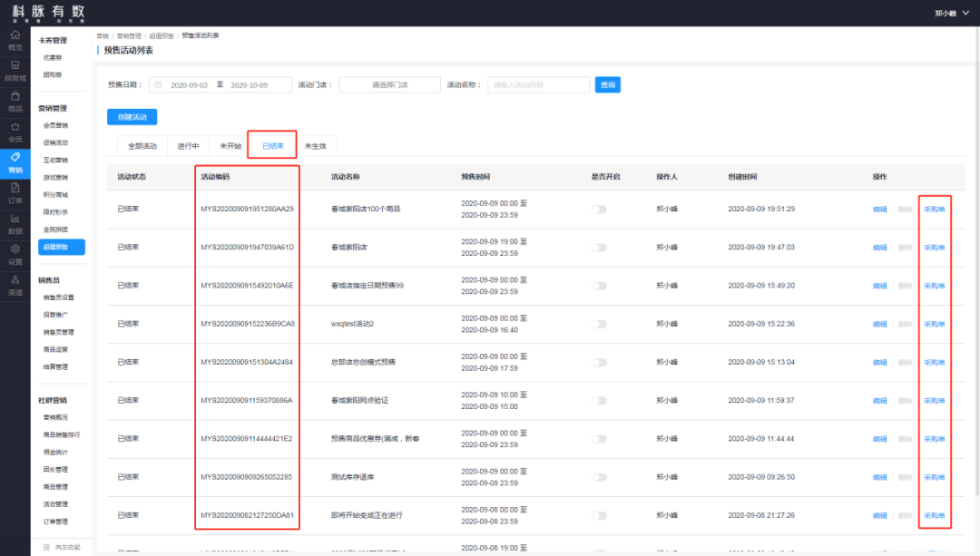This screenshot has height=556, width=980.
Task: Open 游戏营销 in the side menu
Action: [x=55, y=178]
